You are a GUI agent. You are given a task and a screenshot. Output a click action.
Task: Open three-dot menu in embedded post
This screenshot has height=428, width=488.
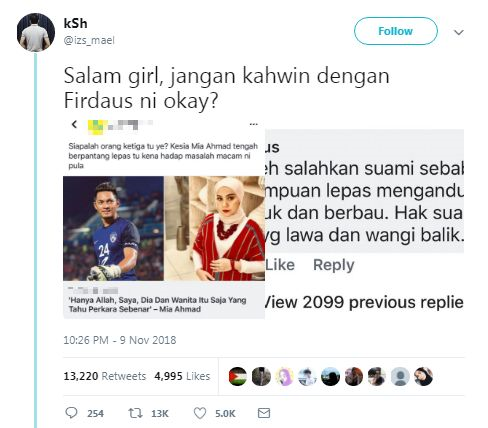pos(254,124)
